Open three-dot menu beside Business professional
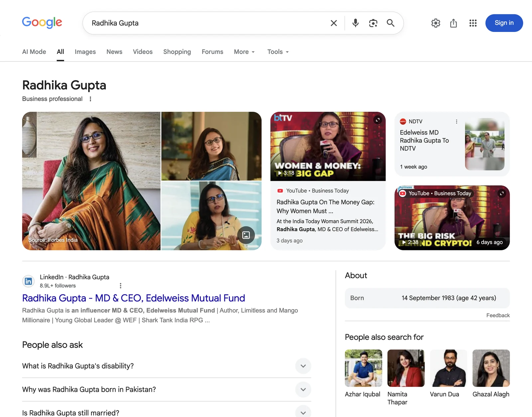The height and width of the screenshot is (417, 532). click(90, 99)
